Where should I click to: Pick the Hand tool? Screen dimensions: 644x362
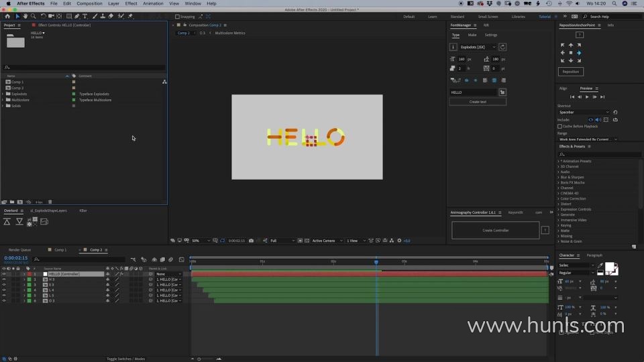pyautogui.click(x=25, y=16)
